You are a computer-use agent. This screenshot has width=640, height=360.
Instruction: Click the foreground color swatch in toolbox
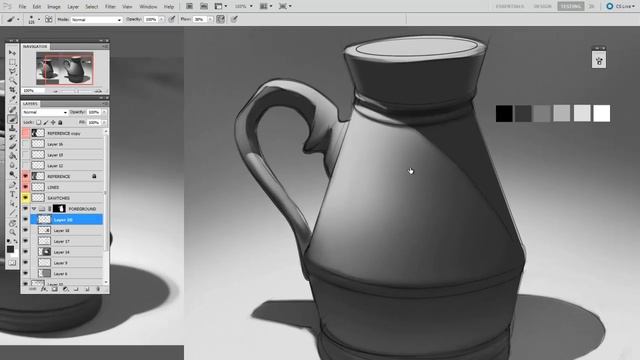tap(11, 249)
